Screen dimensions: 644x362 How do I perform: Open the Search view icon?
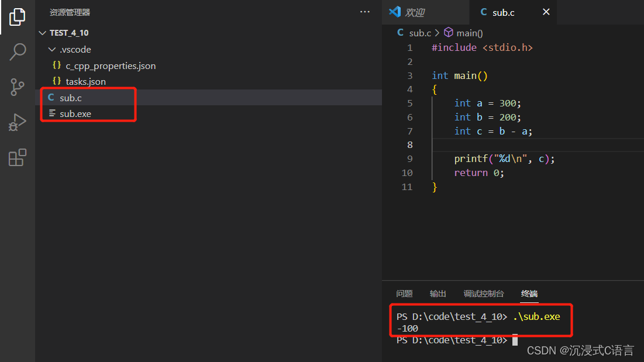(17, 52)
